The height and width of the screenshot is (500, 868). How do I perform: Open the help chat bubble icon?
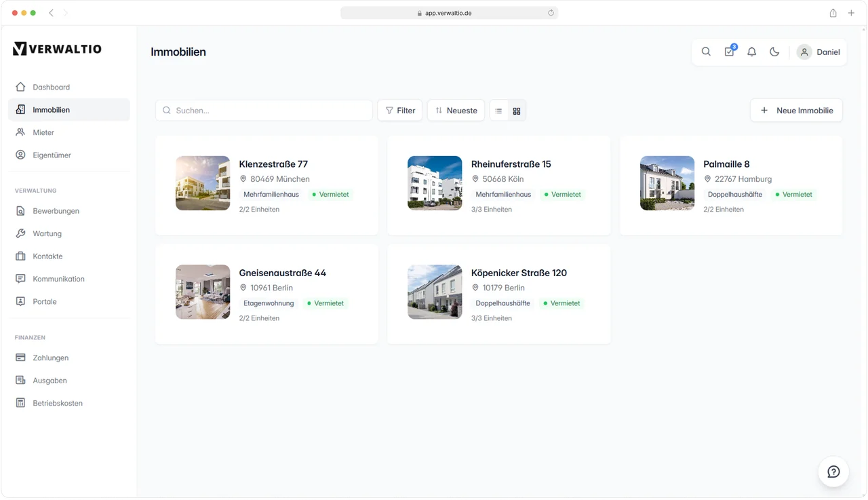(x=833, y=472)
